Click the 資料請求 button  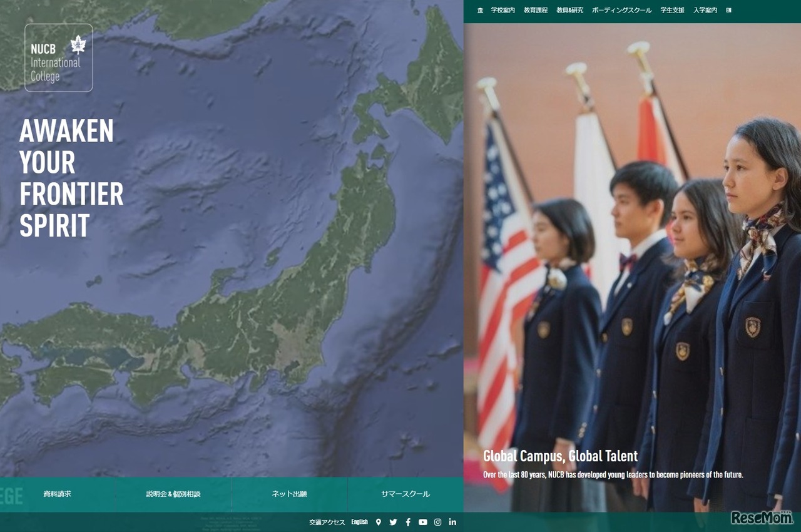[x=58, y=494]
